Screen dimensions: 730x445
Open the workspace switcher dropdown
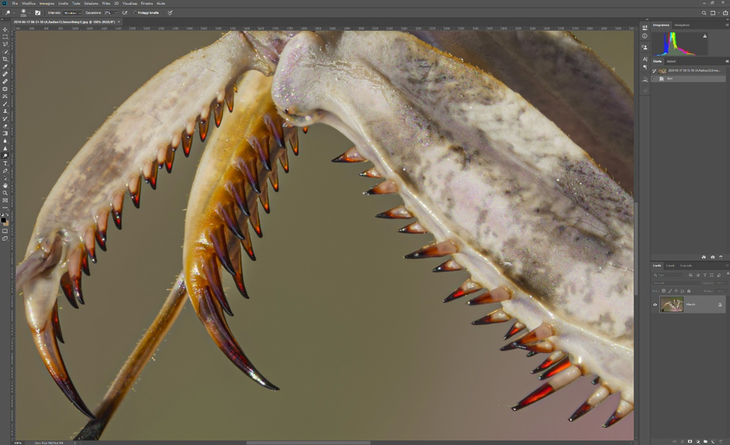[x=713, y=12]
